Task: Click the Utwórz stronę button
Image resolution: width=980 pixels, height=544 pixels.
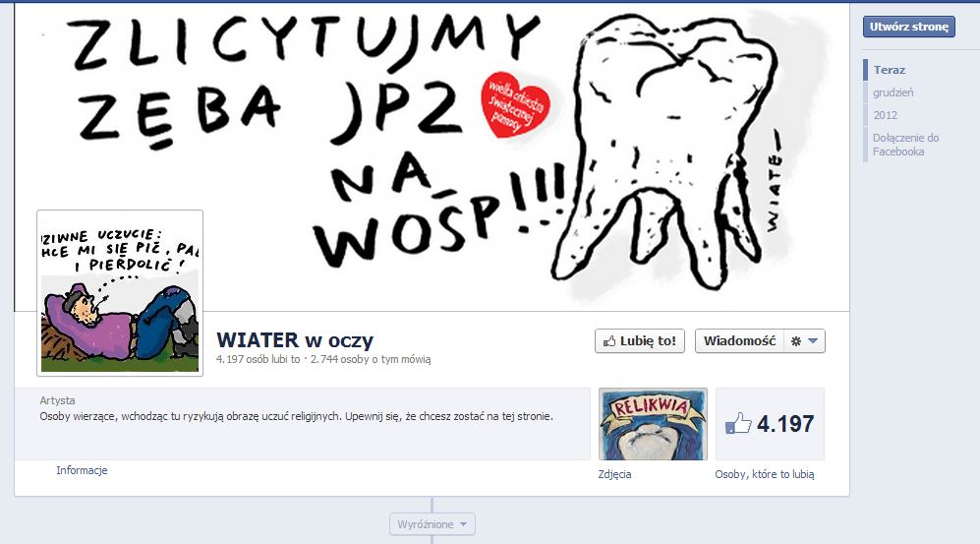Action: [909, 27]
